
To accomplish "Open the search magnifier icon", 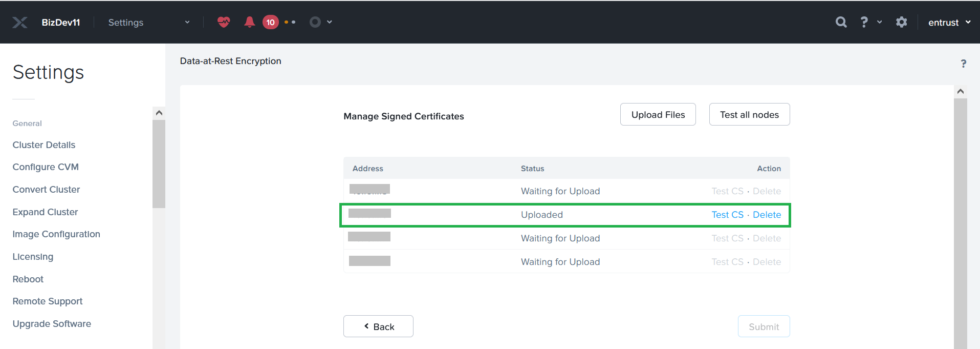I will (841, 22).
